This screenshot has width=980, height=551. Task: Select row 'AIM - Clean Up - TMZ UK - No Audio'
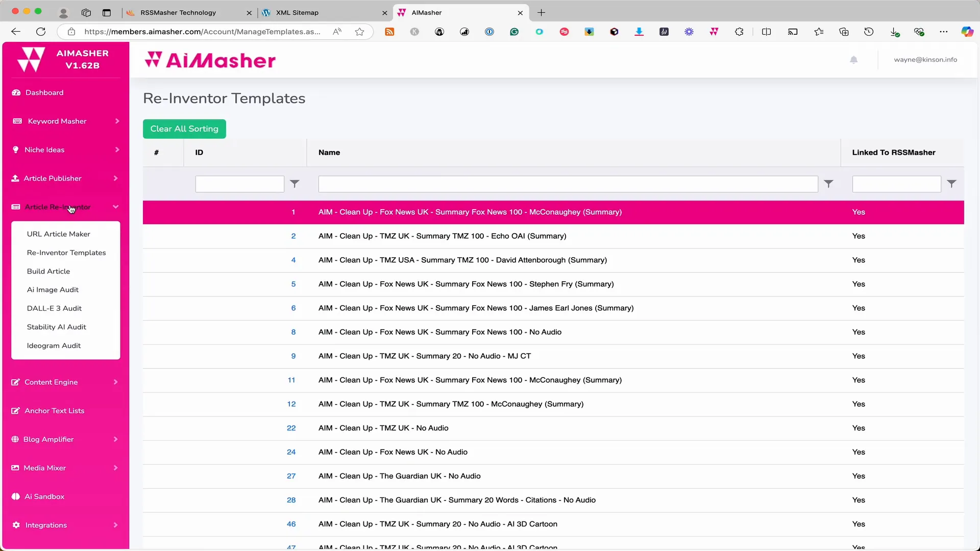point(553,428)
